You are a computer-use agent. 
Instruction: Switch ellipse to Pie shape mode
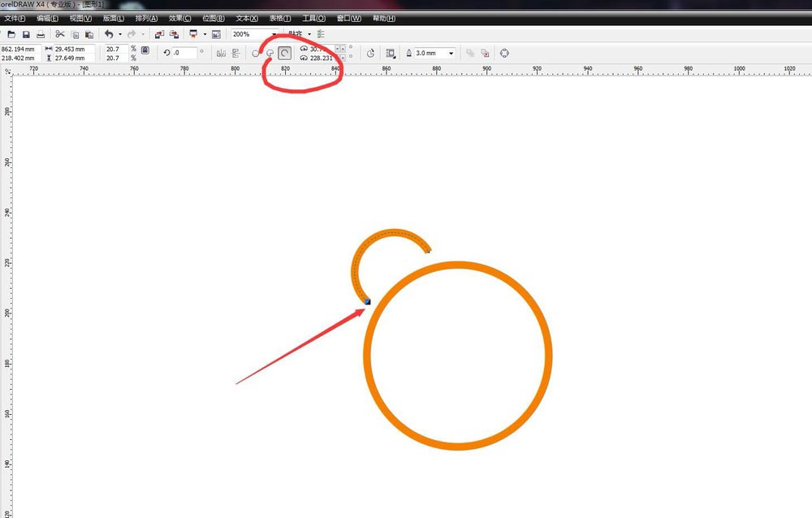(270, 54)
